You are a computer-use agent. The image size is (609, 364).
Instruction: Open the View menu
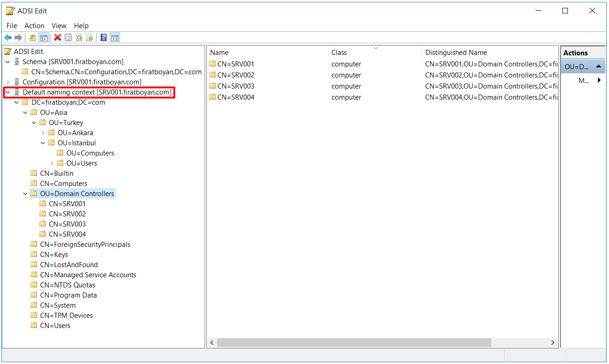pyautogui.click(x=59, y=26)
